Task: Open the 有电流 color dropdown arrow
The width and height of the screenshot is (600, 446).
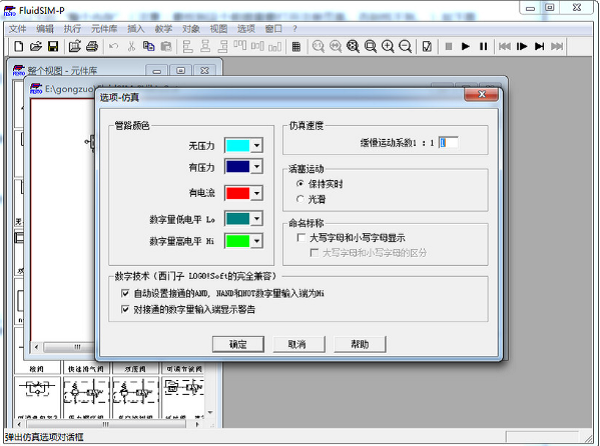Action: pyautogui.click(x=257, y=193)
